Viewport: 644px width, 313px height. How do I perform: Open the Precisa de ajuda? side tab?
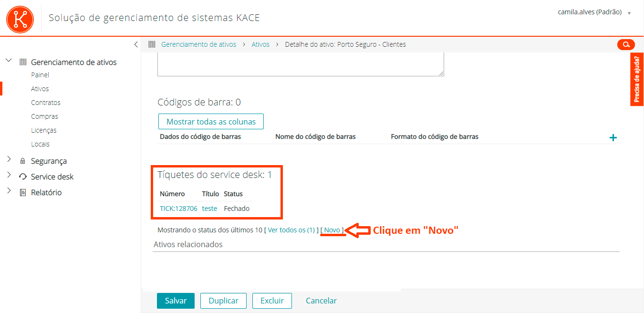coord(637,79)
